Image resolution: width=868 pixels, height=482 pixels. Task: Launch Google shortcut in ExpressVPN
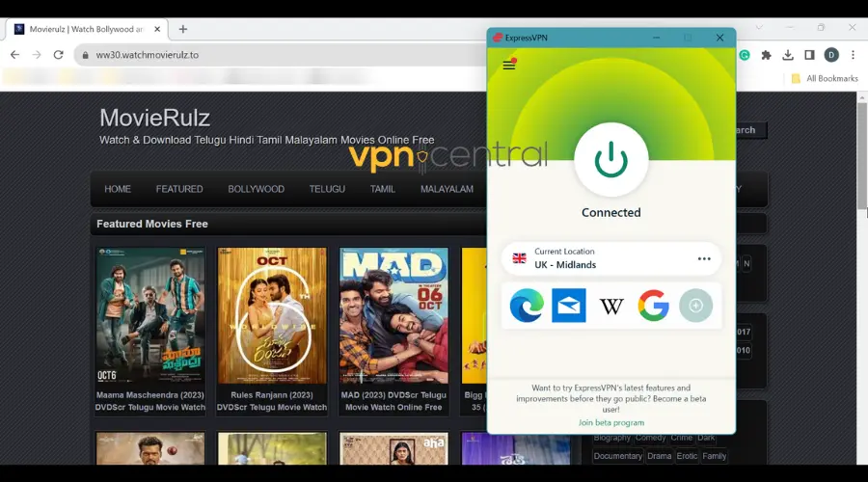[x=653, y=305]
